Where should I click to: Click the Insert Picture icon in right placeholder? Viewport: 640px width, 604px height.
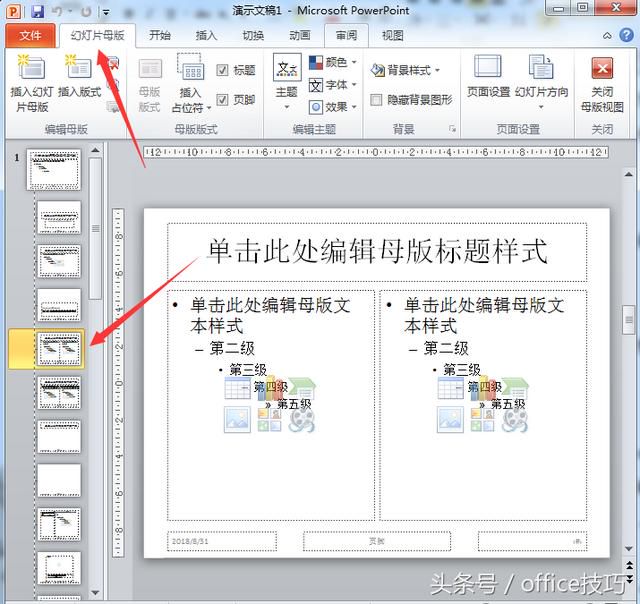pyautogui.click(x=450, y=420)
